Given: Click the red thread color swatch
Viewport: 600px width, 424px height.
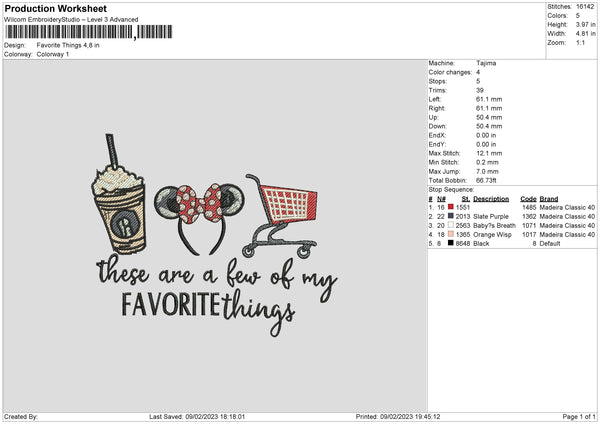Looking at the screenshot, I should click(x=450, y=207).
